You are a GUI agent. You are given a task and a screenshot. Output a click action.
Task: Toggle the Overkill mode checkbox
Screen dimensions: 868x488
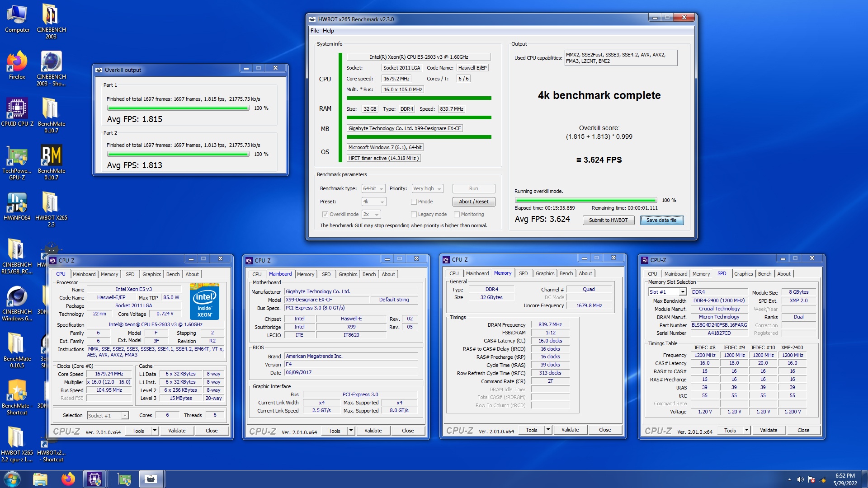[x=325, y=214]
